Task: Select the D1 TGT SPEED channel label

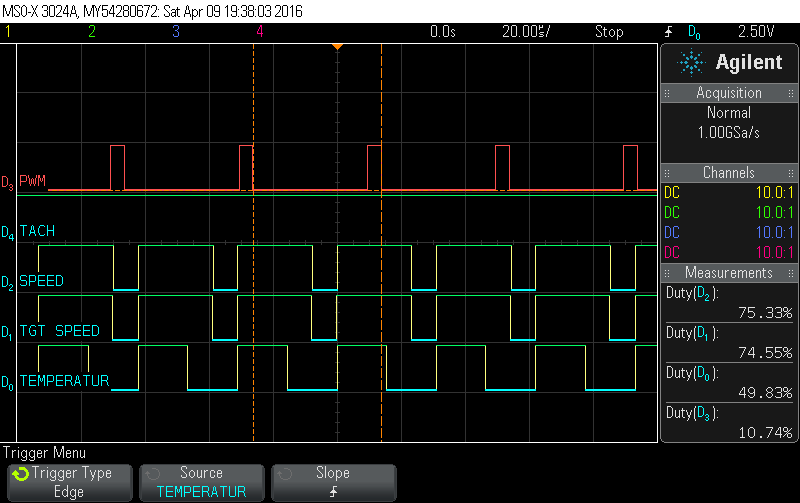Action: click(x=56, y=330)
